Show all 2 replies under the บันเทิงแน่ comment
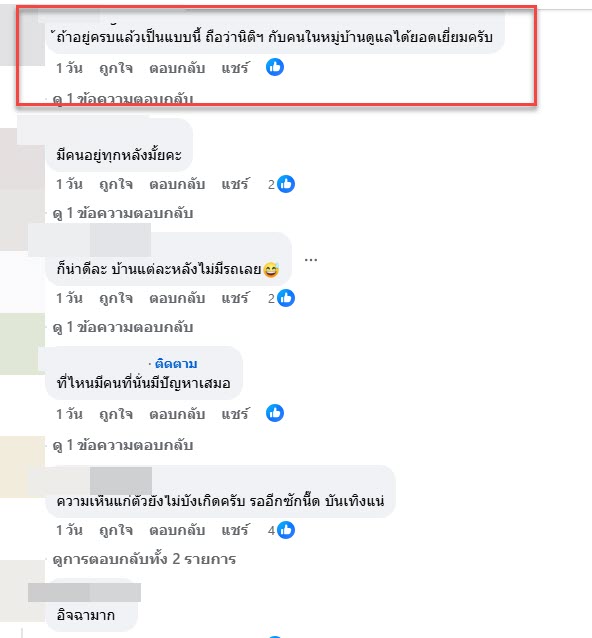The width and height of the screenshot is (592, 638). [x=144, y=559]
